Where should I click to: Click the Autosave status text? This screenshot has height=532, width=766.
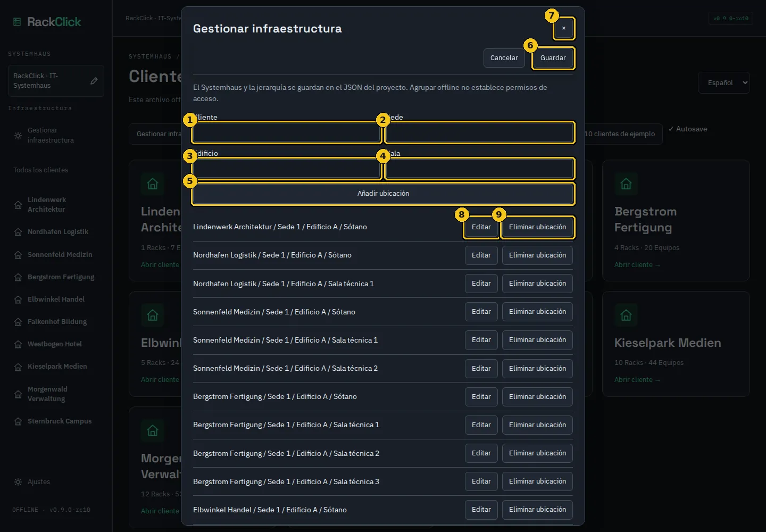(688, 129)
